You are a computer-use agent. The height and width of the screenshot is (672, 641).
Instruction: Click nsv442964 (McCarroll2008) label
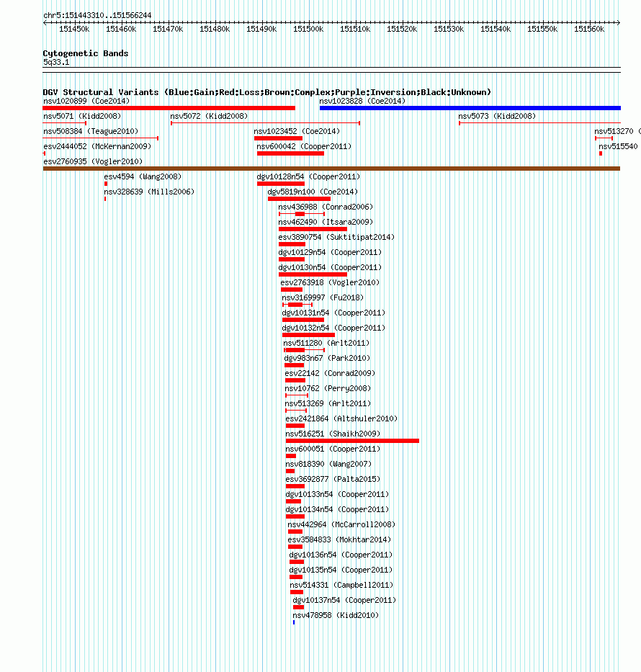pyautogui.click(x=341, y=524)
